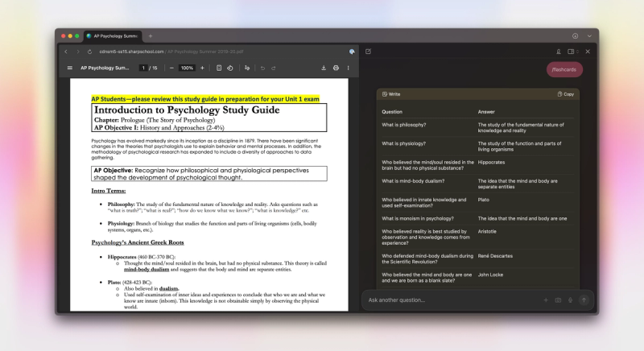
Task: Close the assistant side panel
Action: (x=588, y=52)
